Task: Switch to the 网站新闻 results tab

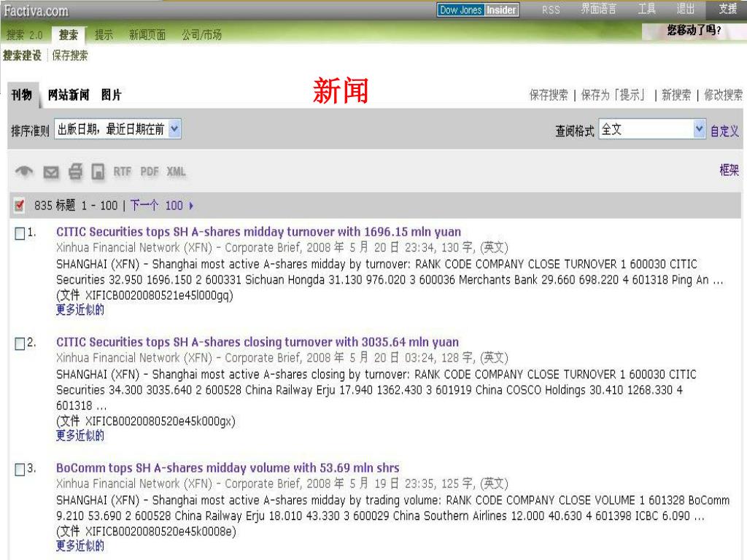Action: [x=69, y=95]
